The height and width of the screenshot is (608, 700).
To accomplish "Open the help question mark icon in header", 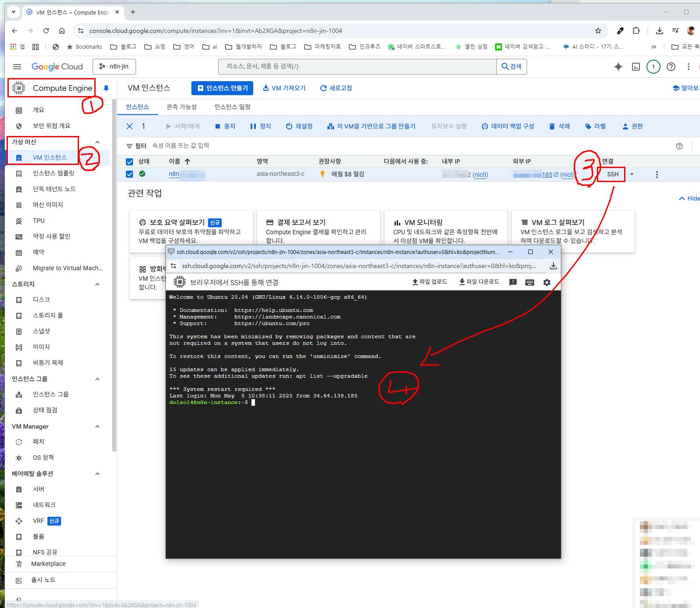I will (671, 67).
